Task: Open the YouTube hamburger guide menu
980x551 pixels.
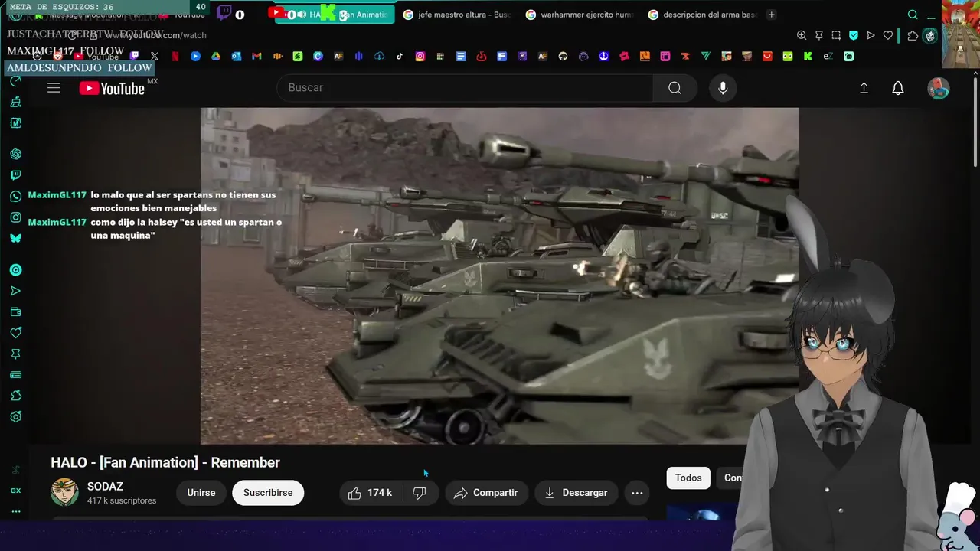Action: coord(54,88)
